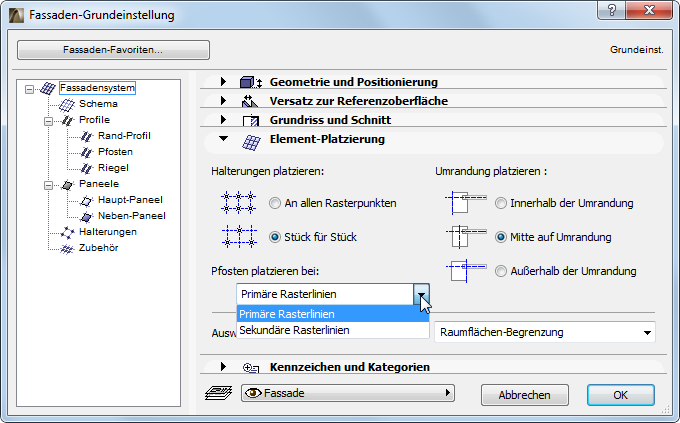Collapse the Profile tree node

click(48, 121)
